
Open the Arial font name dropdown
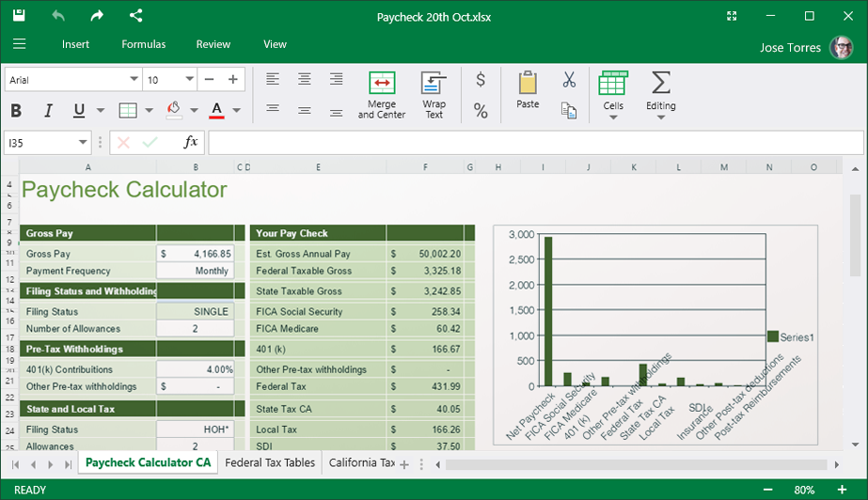pyautogui.click(x=133, y=80)
